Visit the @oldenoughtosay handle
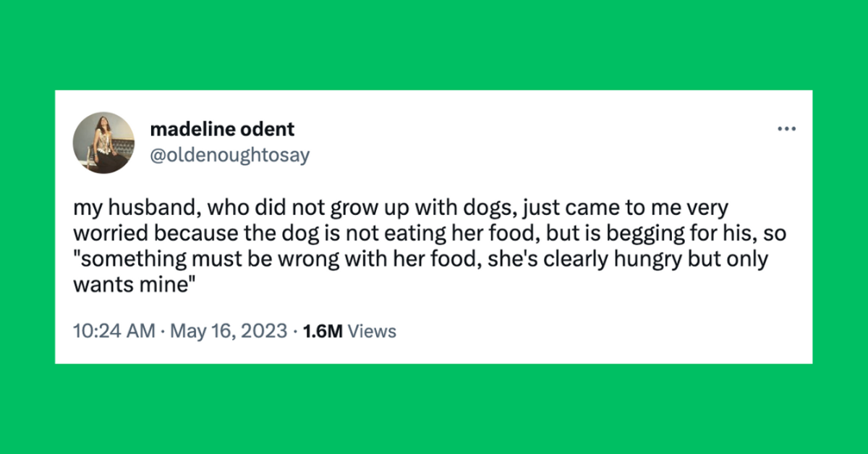The image size is (868, 454). click(229, 154)
